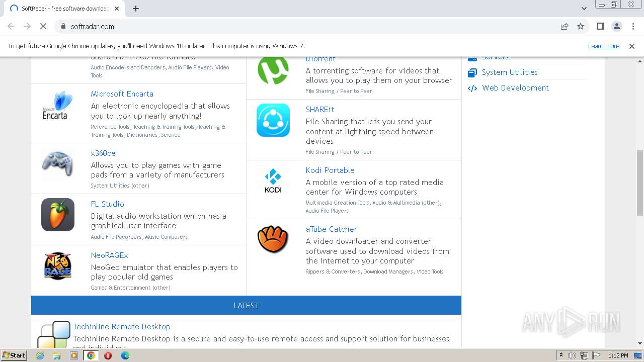
Task: Open the uTorrent title link
Action: [320, 59]
